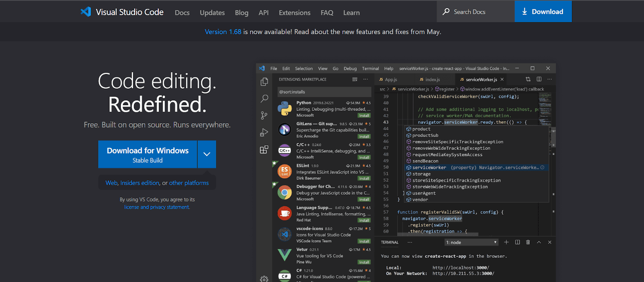Select the serviceWorker autocomplete suggestion

tap(477, 168)
